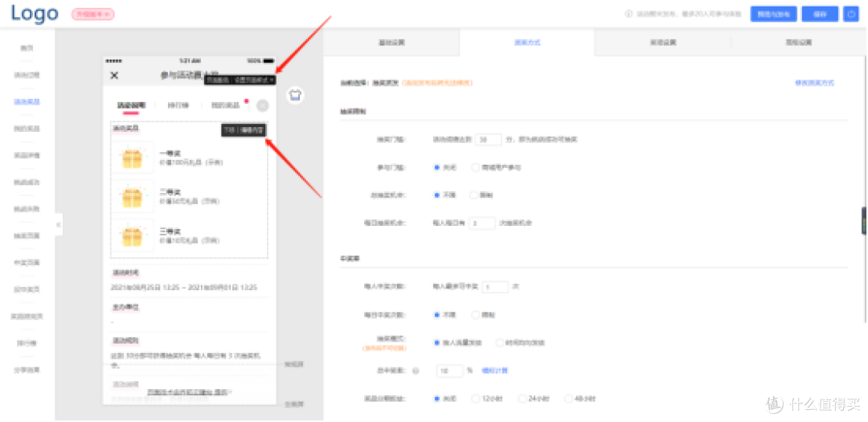
Task: Open 挑战失败 in left sidebar
Action: [27, 209]
